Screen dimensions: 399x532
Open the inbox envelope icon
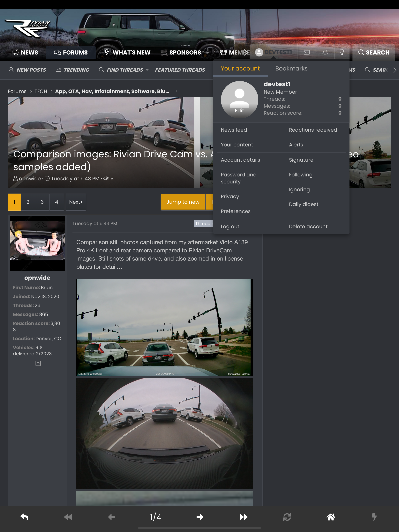(x=307, y=52)
